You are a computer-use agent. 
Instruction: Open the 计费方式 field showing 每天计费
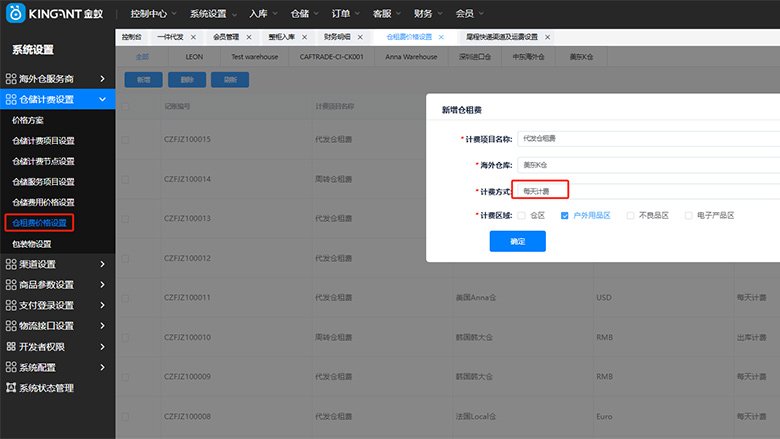[649, 191]
